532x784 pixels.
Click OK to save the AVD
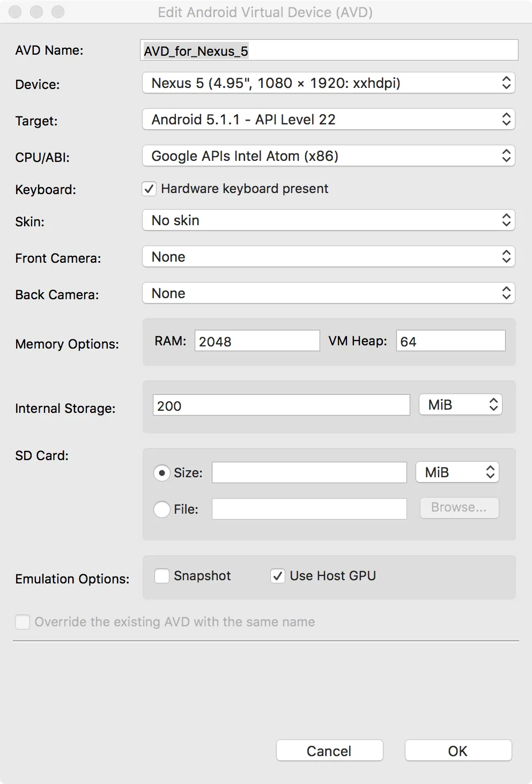pyautogui.click(x=458, y=751)
